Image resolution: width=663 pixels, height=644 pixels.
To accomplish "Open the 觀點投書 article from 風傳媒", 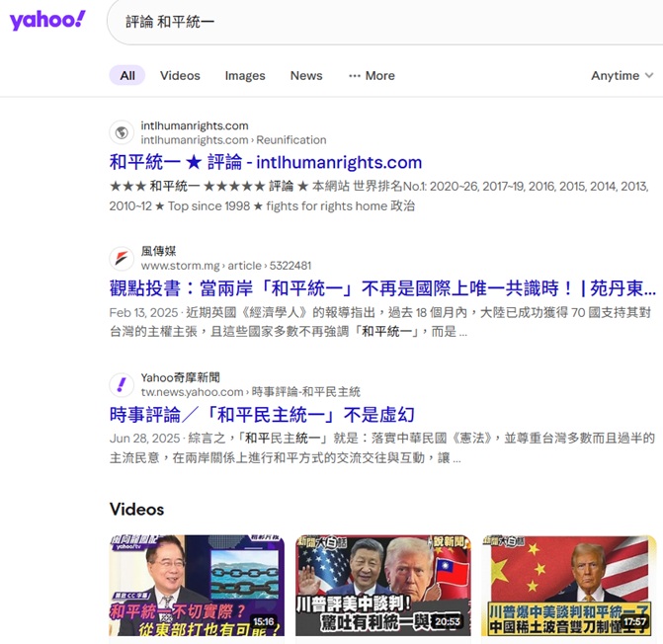I will pos(382,288).
